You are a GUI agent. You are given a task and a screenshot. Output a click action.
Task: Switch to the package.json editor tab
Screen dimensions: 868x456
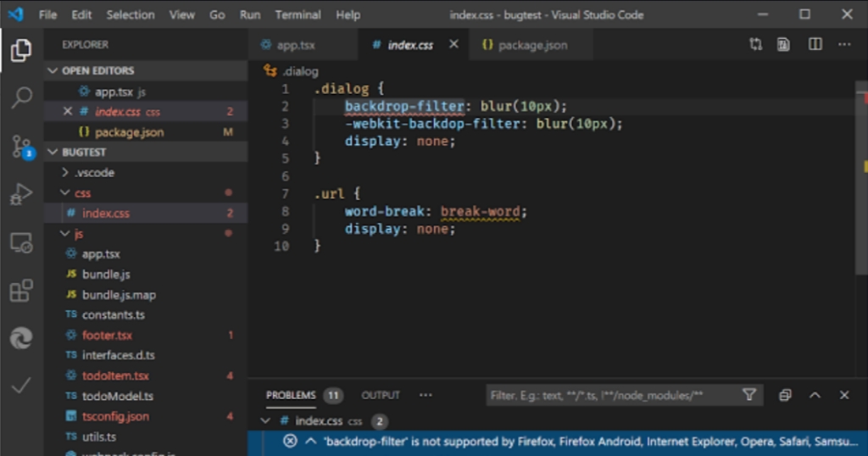coord(531,45)
